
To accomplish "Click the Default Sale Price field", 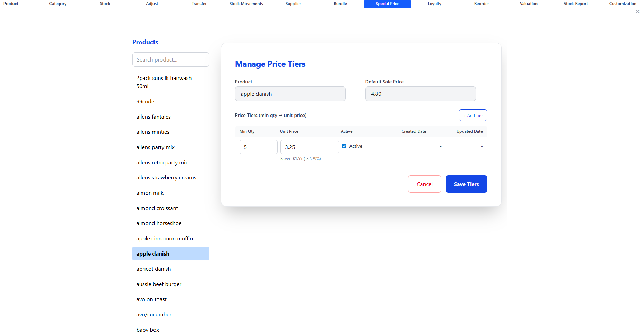I will pyautogui.click(x=420, y=94).
